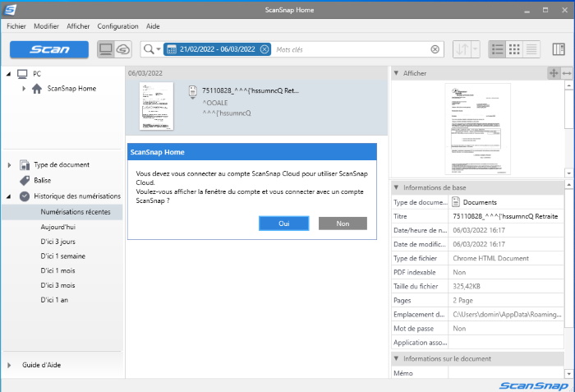
Task: Remove the 21/02/2022 - 06/03/2022 date filter
Action: point(264,49)
